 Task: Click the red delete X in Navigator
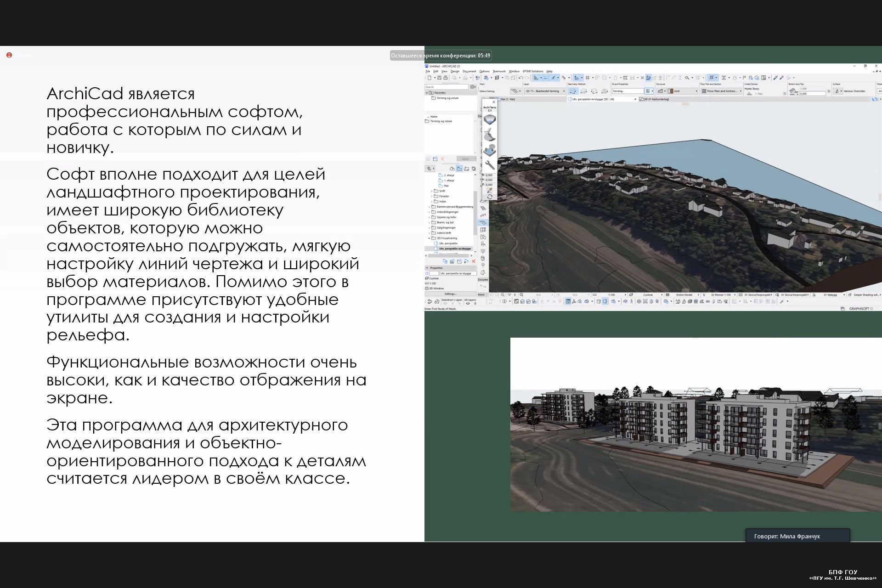(474, 261)
